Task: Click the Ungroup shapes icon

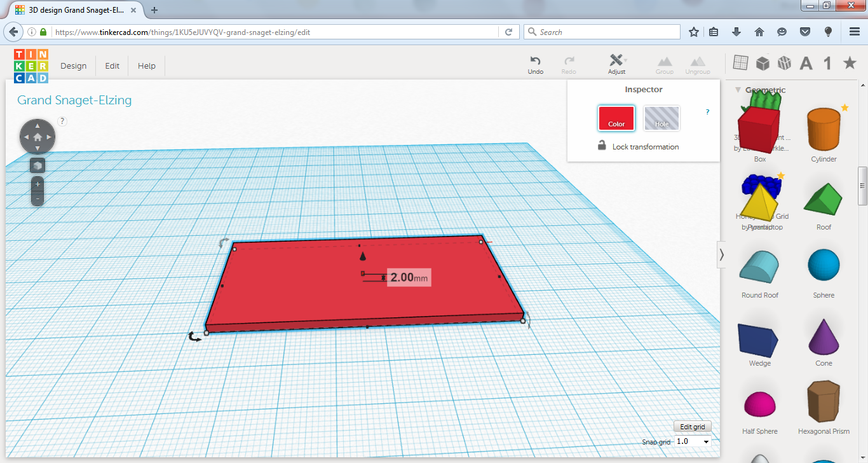Action: click(698, 65)
